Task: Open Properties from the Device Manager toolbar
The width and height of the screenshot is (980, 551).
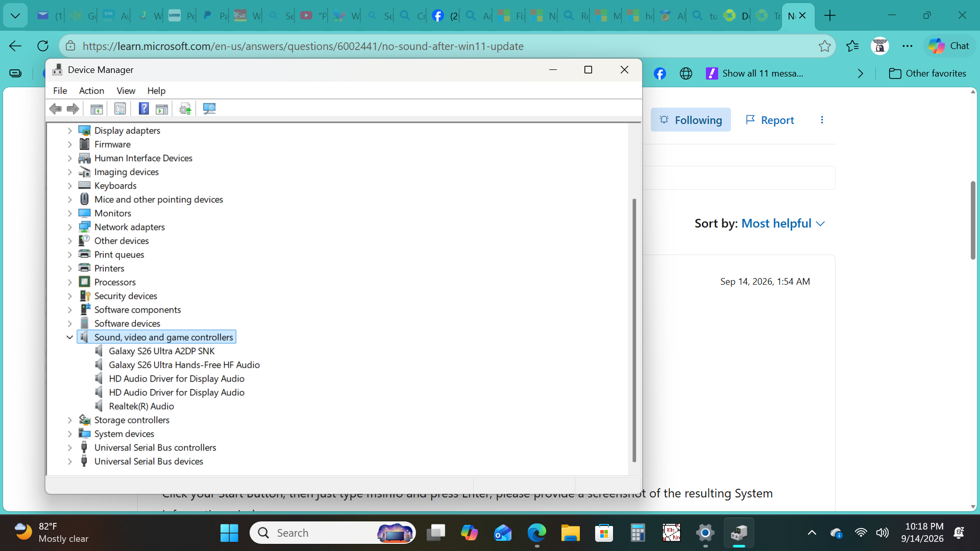Action: [x=120, y=109]
